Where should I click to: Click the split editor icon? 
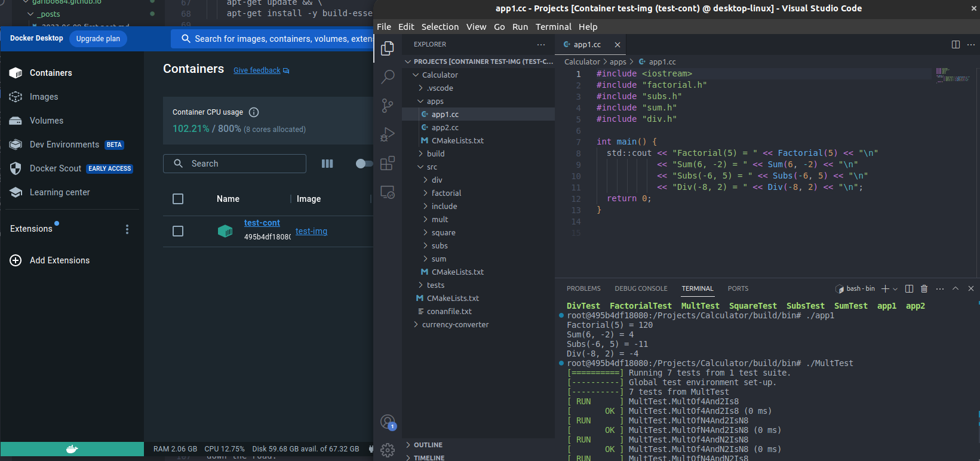pyautogui.click(x=956, y=45)
